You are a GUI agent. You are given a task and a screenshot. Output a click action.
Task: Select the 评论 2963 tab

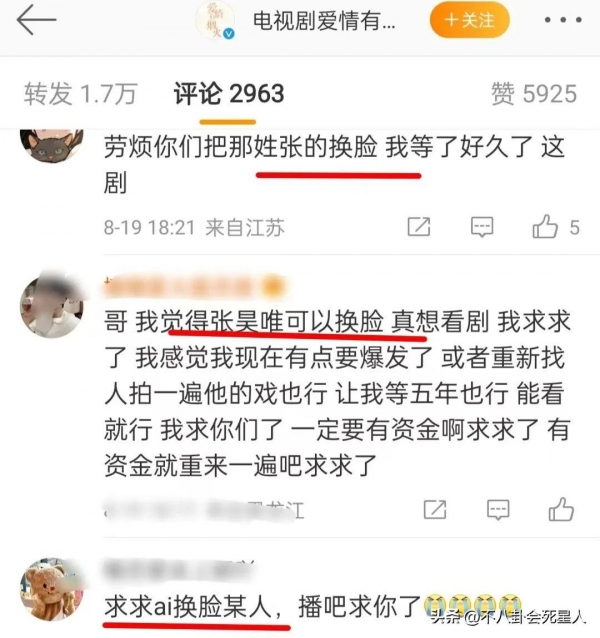pyautogui.click(x=229, y=94)
